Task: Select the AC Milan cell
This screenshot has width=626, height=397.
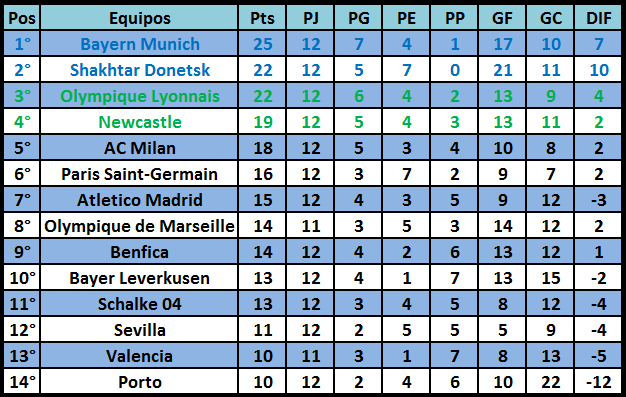Action: click(x=139, y=148)
